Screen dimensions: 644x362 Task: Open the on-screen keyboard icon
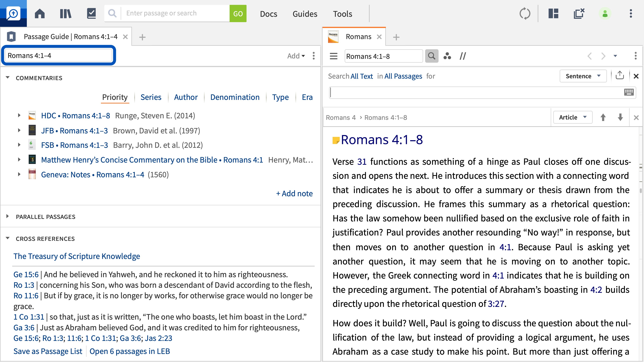[x=629, y=92]
